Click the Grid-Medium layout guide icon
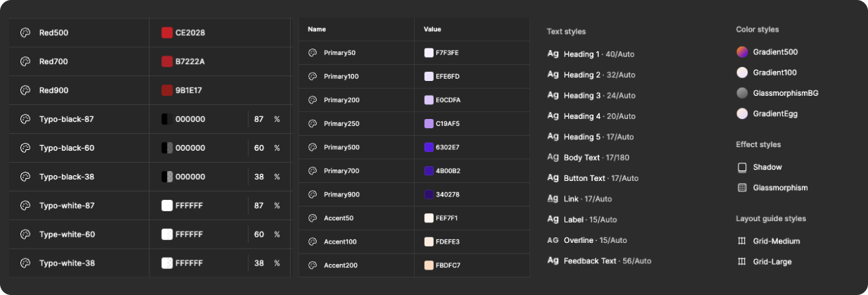 point(742,241)
